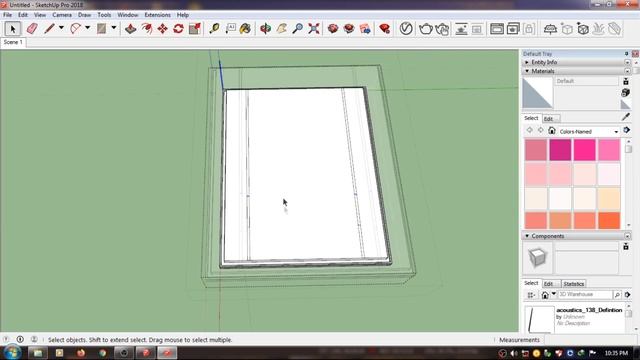Image resolution: width=640 pixels, height=360 pixels.
Task: Open the components view options dropdown
Action: (531, 295)
